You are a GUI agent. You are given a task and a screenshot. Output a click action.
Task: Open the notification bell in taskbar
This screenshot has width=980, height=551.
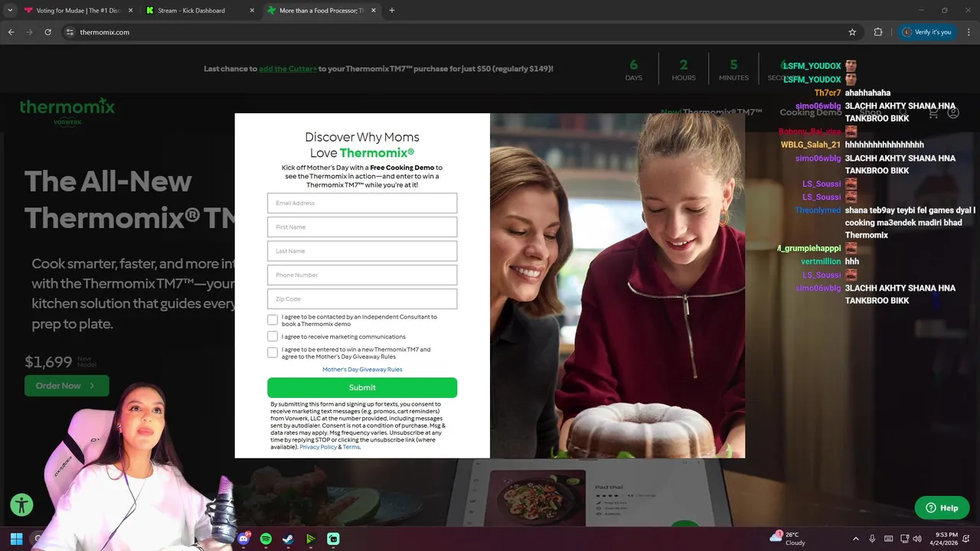(966, 539)
